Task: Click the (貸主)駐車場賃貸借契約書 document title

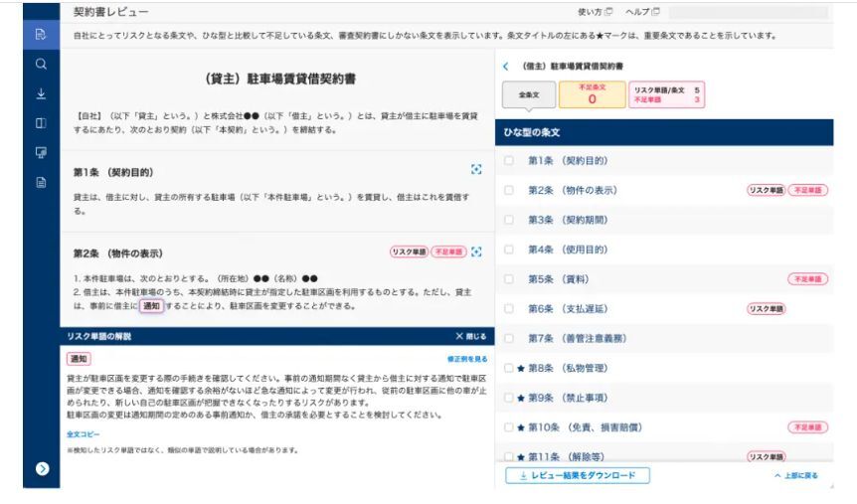Action: point(280,79)
